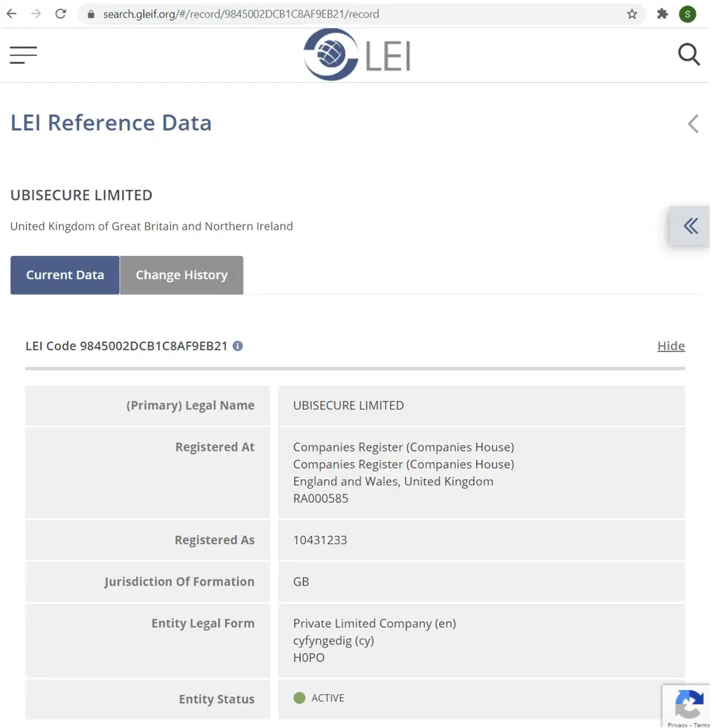The height and width of the screenshot is (728, 716).
Task: Click the single left chevron beside LEI Reference Data
Action: [x=694, y=123]
